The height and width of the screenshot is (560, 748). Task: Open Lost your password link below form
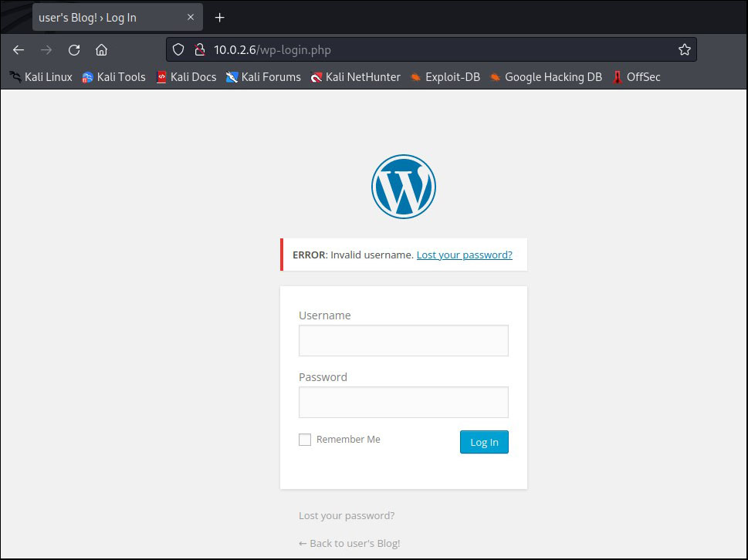point(347,516)
